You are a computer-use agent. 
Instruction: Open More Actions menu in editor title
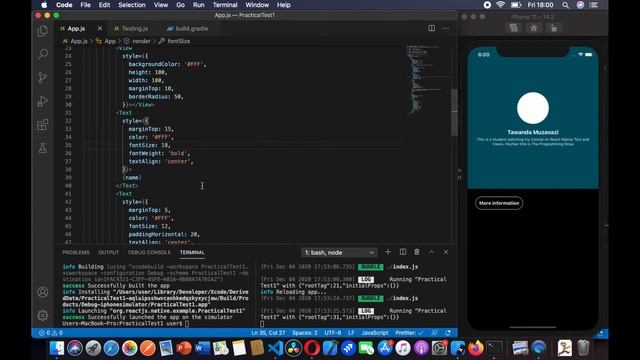[x=446, y=28]
